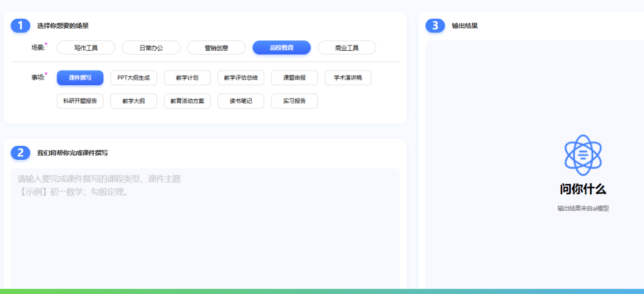Image resolution: width=644 pixels, height=294 pixels.
Task: Select 教育活动方案 task
Action: point(187,101)
